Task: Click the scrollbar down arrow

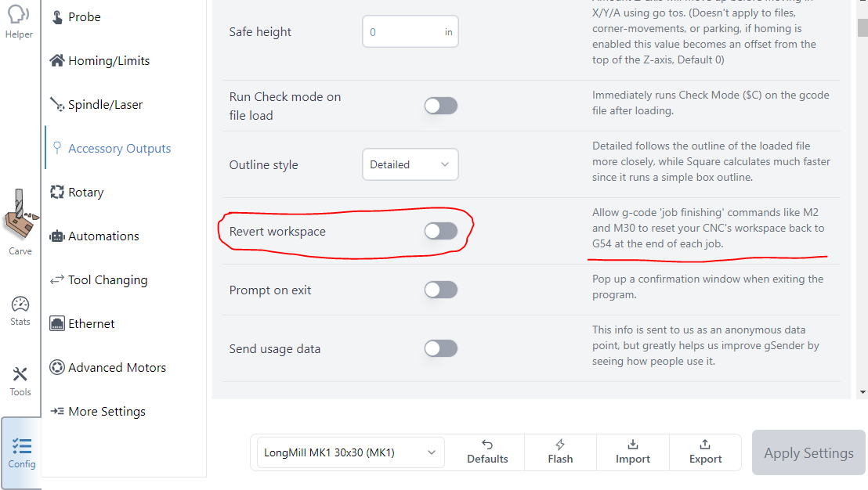Action: [x=863, y=391]
